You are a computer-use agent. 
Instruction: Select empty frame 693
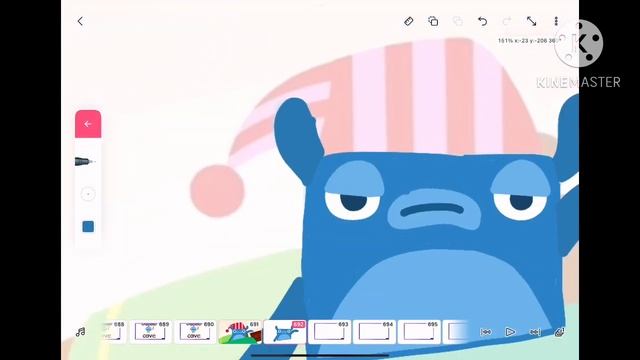(329, 331)
